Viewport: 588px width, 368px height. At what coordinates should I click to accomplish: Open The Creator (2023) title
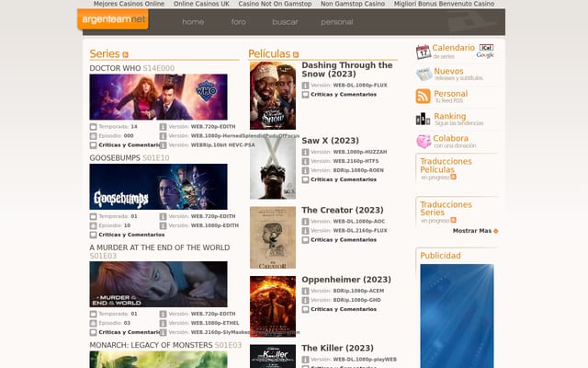click(343, 211)
